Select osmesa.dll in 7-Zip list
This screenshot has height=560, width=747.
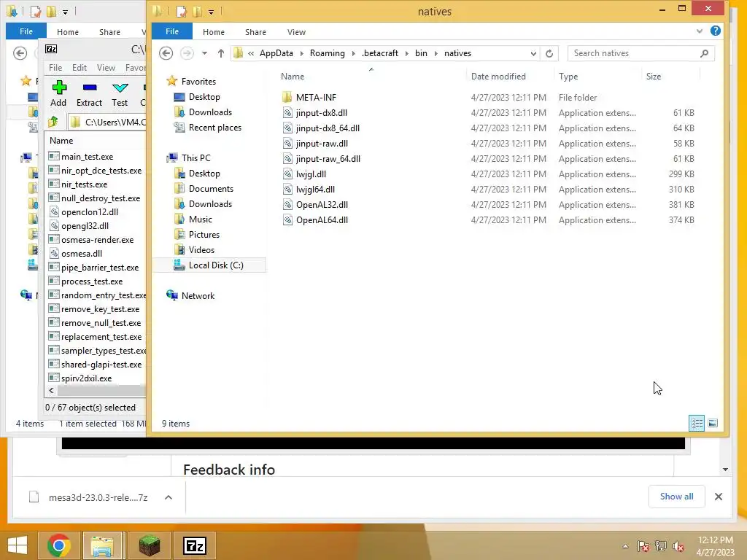coord(82,254)
